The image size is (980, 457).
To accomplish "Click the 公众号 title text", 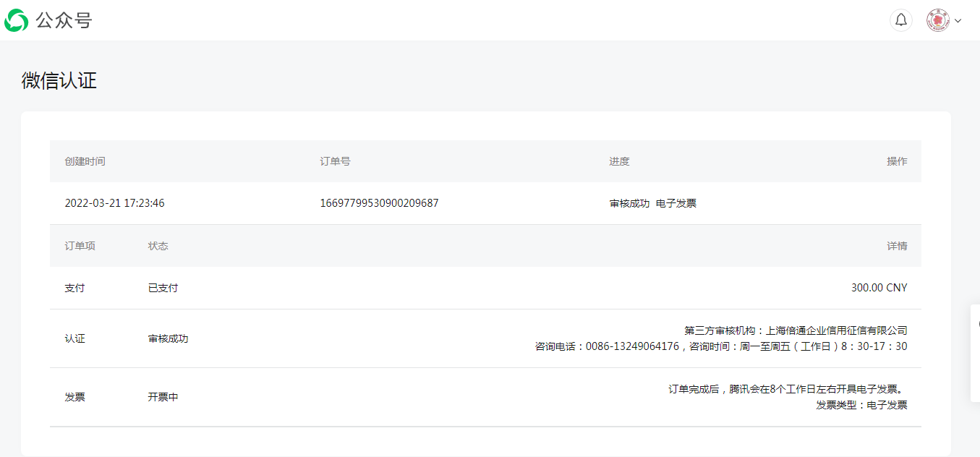I will coord(64,20).
